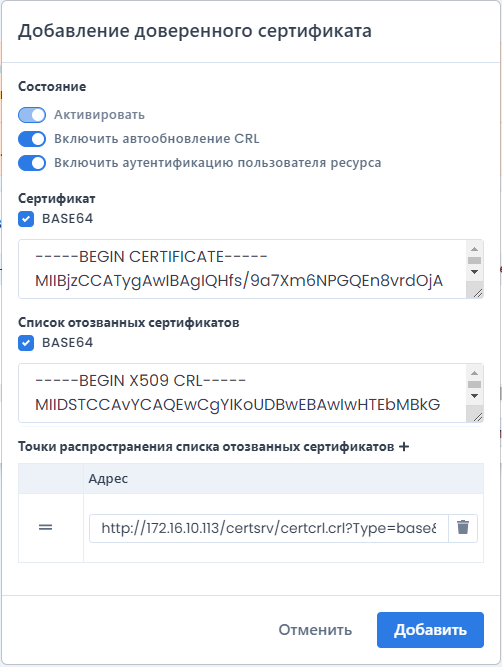502x667 pixels.
Task: Click resize grip of CRL textarea
Action: (477, 416)
